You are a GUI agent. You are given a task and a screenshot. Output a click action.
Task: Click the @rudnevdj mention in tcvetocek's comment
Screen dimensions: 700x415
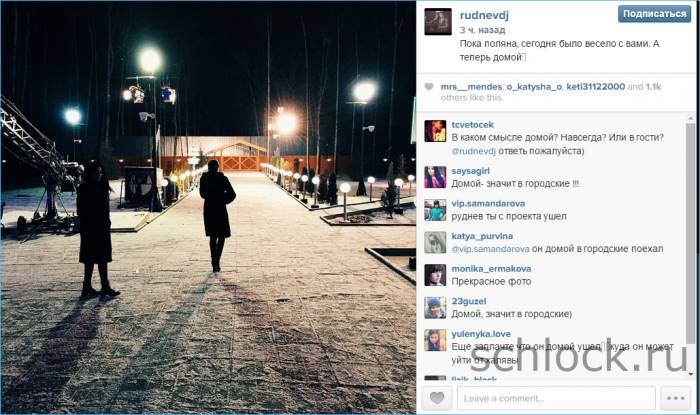coord(474,151)
